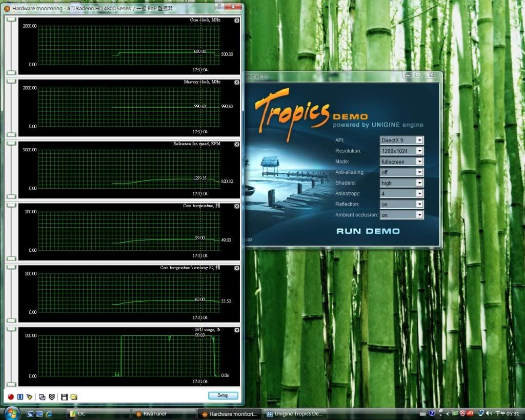Viewport: 525px width, 420px height.
Task: Click the 650.00 core clock marker value
Action: pos(200,51)
